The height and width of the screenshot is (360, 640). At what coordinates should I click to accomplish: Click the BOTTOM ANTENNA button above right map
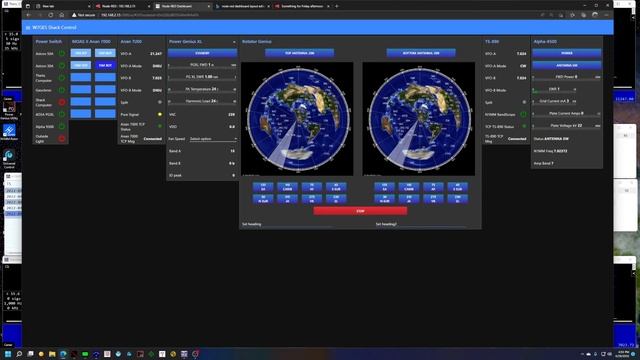(x=421, y=53)
